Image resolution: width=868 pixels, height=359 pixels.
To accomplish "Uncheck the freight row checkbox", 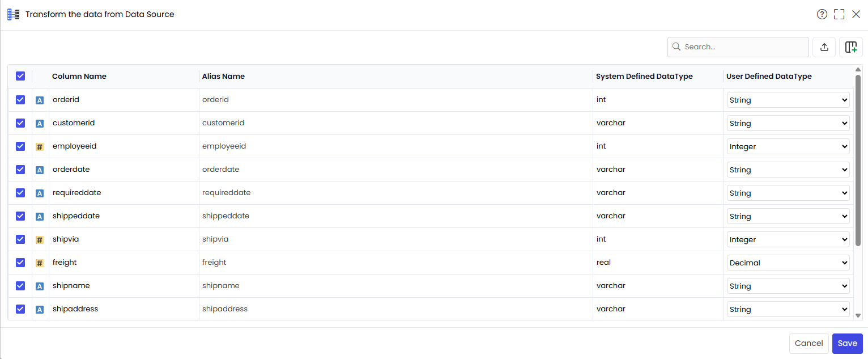I will (20, 263).
